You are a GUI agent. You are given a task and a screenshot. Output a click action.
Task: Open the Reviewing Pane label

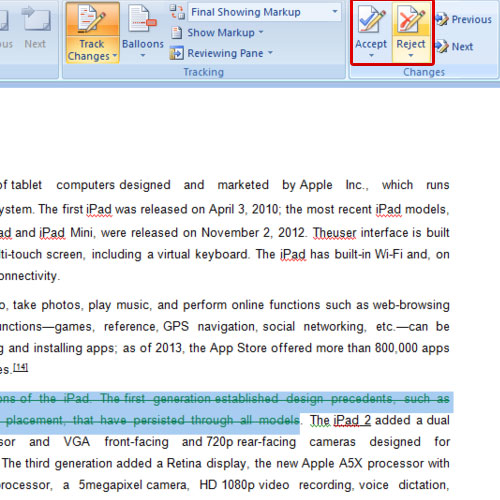[x=225, y=53]
